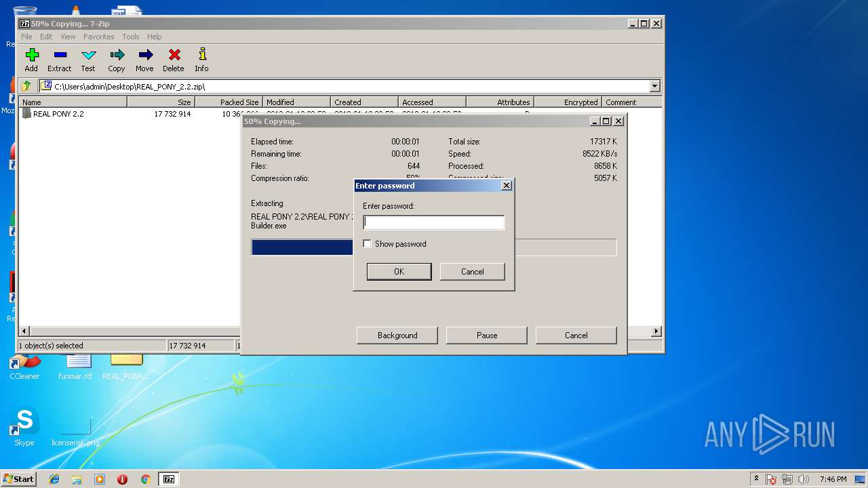The width and height of the screenshot is (868, 488).
Task: Click the volume tray icon
Action: (804, 479)
